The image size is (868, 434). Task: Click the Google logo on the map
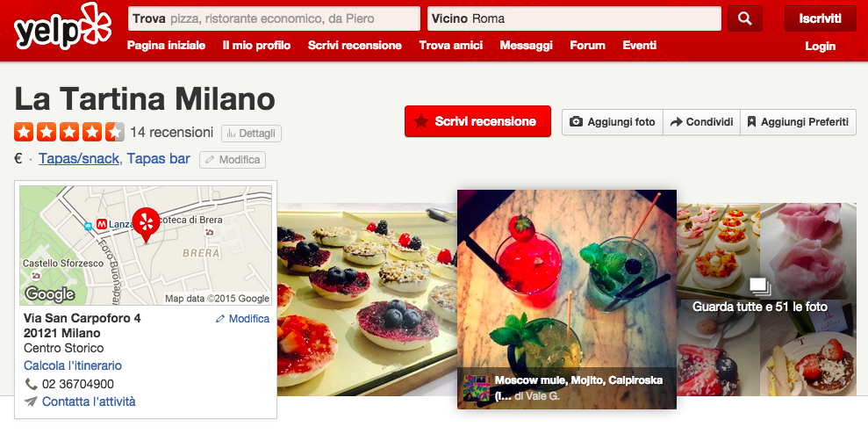point(50,293)
